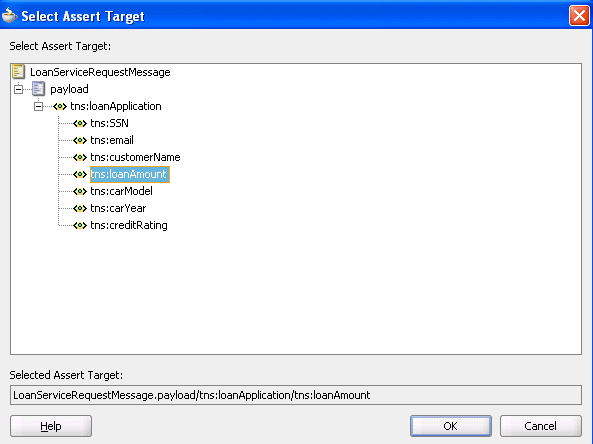Viewport: 593px width, 444px height.
Task: Click the element icon beside tns:loanApplication
Action: [60, 106]
